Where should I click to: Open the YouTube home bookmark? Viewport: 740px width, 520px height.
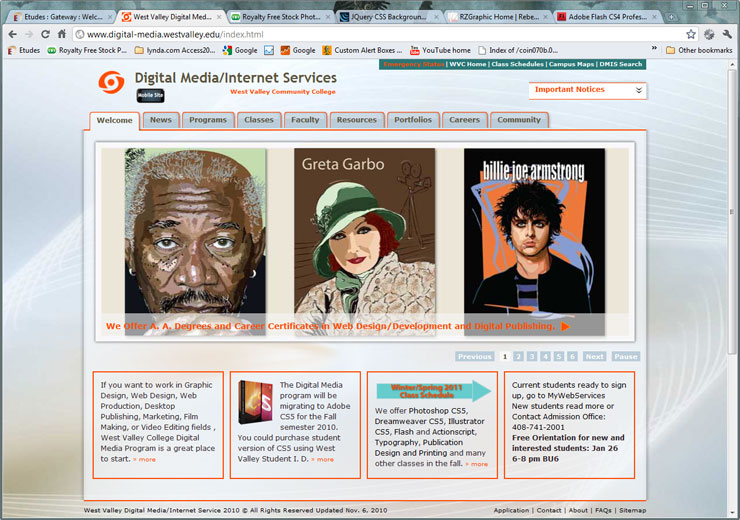440,50
